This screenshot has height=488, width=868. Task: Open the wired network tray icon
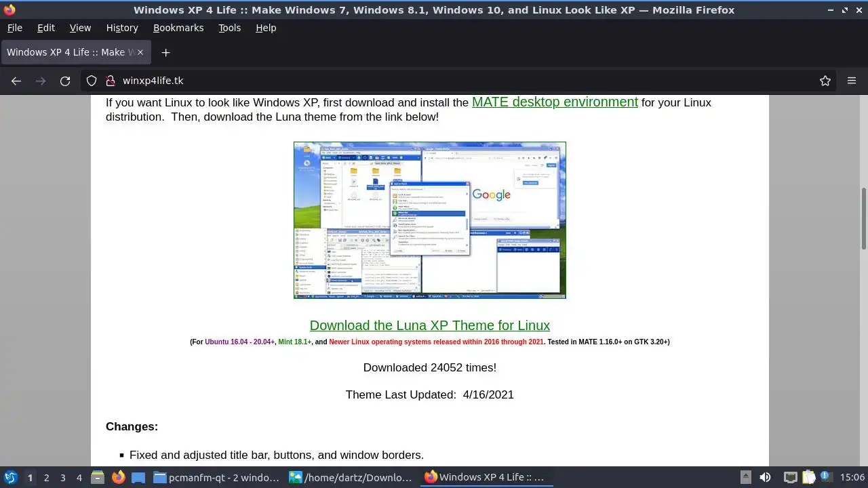790,477
